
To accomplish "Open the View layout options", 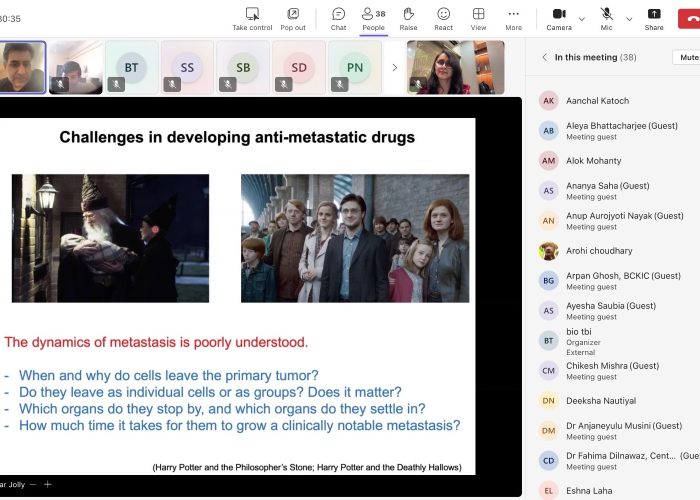I will coord(478,19).
